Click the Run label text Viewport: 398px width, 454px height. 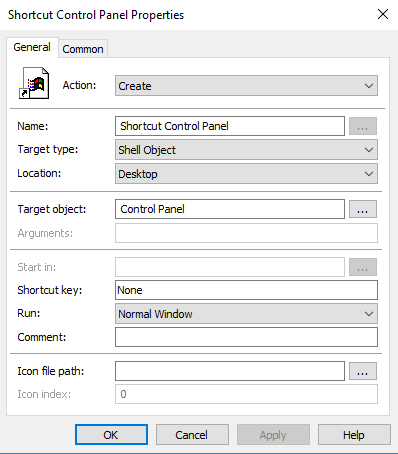click(x=29, y=313)
